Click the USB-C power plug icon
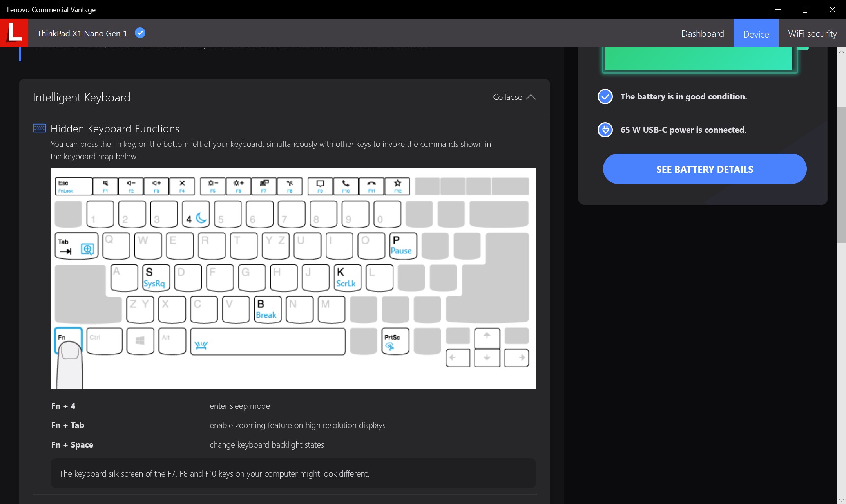This screenshot has height=504, width=846. point(605,130)
